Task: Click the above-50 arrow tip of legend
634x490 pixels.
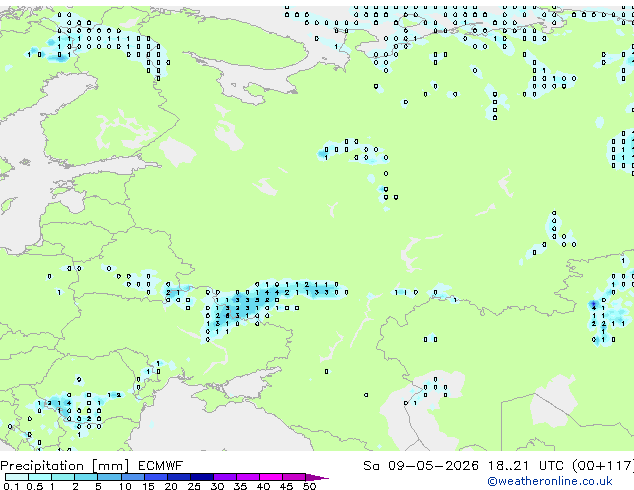Action: pos(317,478)
